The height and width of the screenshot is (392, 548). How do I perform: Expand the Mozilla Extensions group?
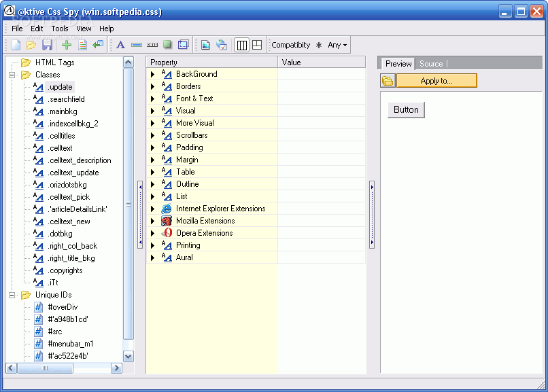tap(153, 221)
